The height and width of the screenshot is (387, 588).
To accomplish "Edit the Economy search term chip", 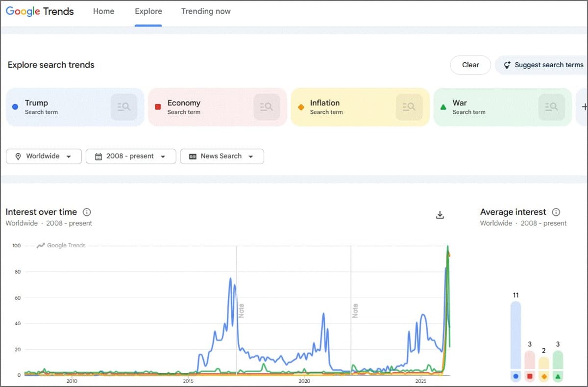I will coord(218,107).
